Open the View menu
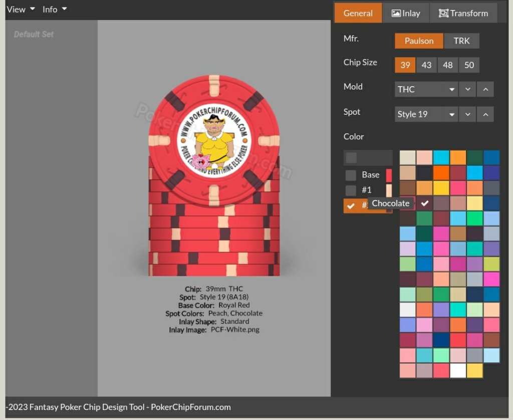The image size is (513, 420). (21, 10)
